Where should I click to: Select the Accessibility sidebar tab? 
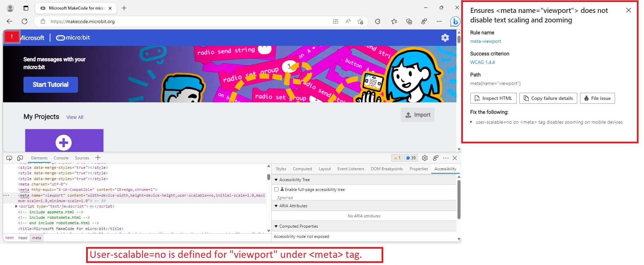445,169
